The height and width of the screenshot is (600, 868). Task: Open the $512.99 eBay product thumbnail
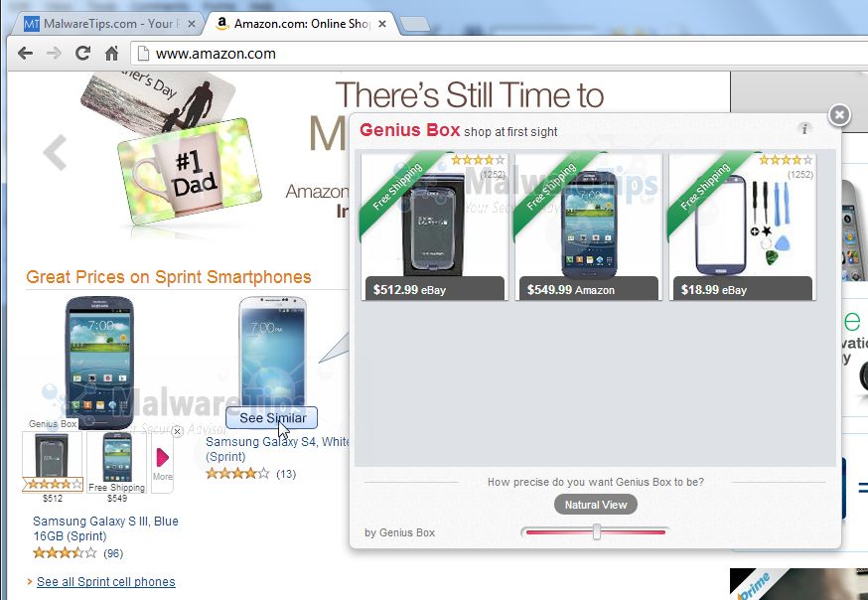pos(435,226)
